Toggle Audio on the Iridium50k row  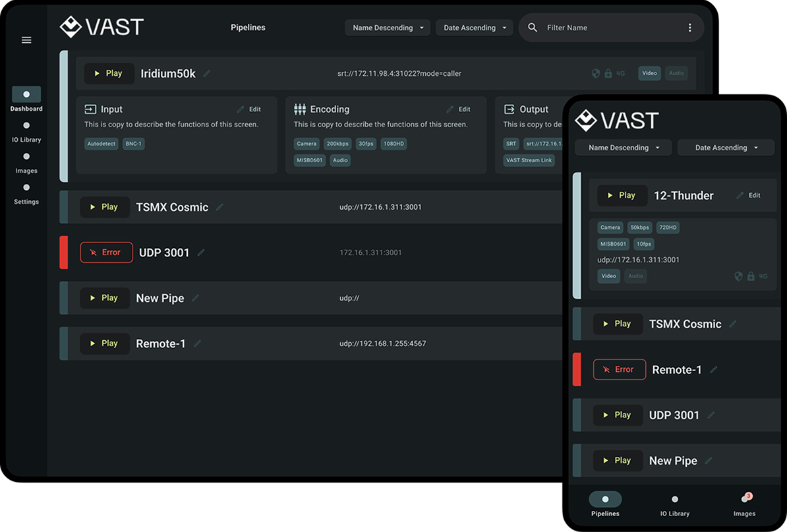pyautogui.click(x=676, y=73)
